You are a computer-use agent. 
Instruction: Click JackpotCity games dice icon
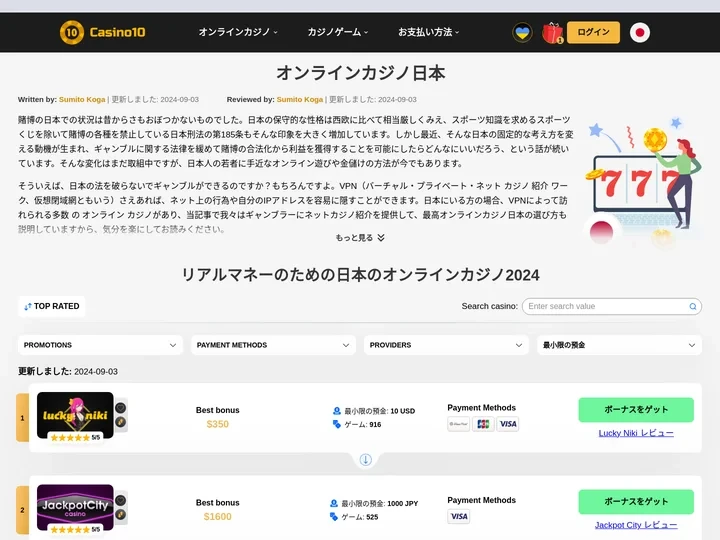334,517
